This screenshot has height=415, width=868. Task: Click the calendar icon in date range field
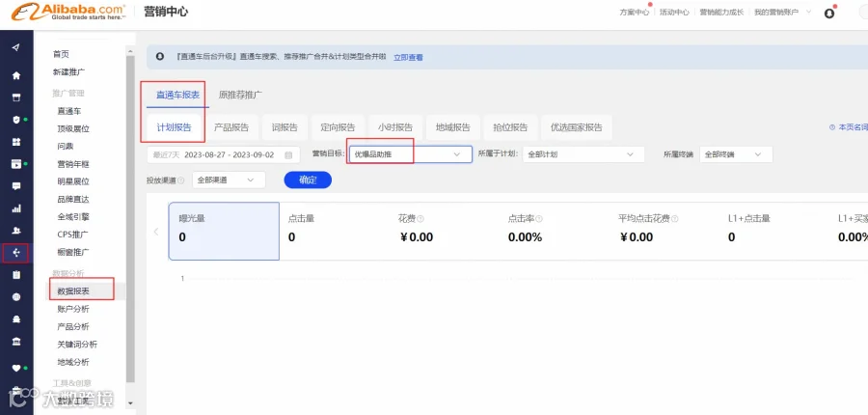tap(288, 155)
